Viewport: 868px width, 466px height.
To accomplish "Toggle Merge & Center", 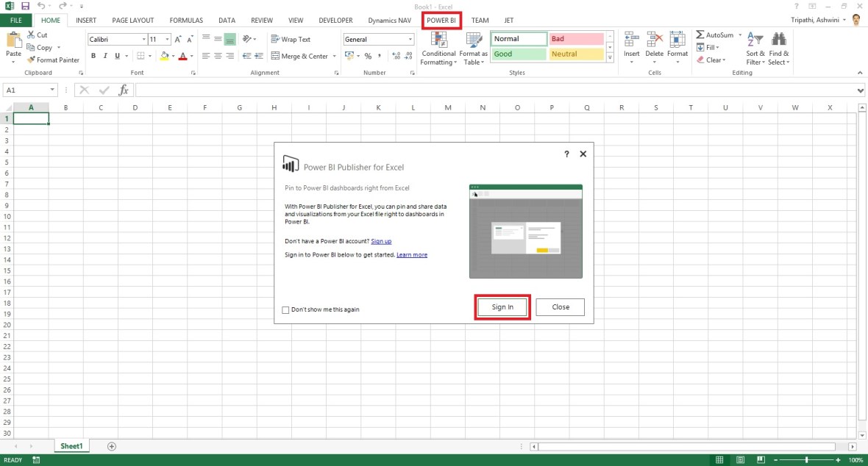I will pos(297,55).
